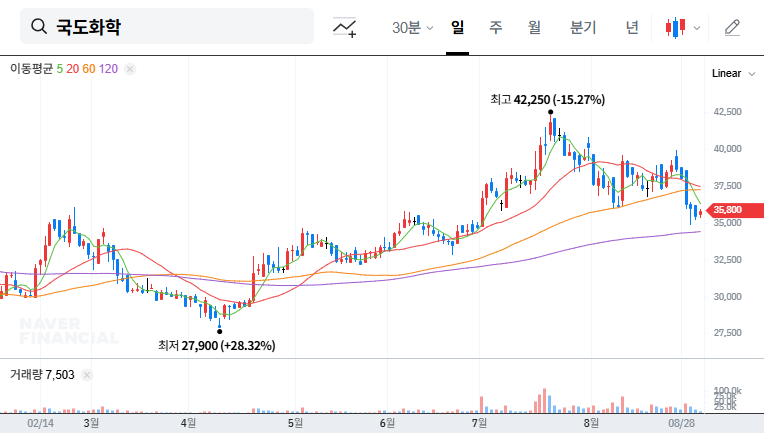
Task: Activate the pencil drawing tool
Action: pyautogui.click(x=732, y=27)
